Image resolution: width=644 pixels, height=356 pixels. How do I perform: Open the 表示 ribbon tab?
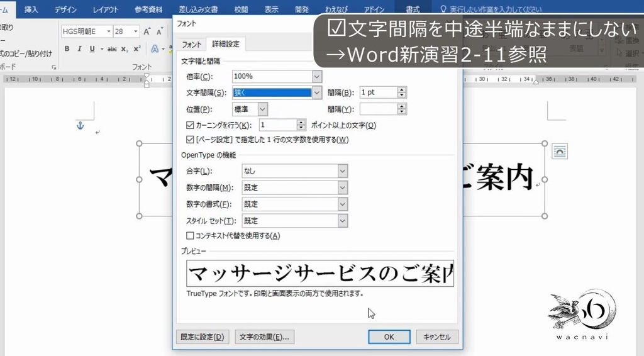(x=271, y=9)
